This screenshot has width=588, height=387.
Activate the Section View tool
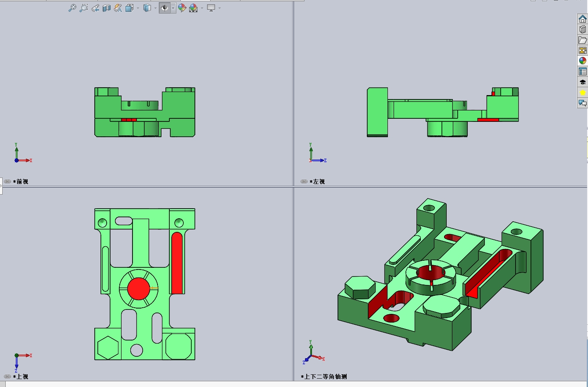pyautogui.click(x=107, y=8)
